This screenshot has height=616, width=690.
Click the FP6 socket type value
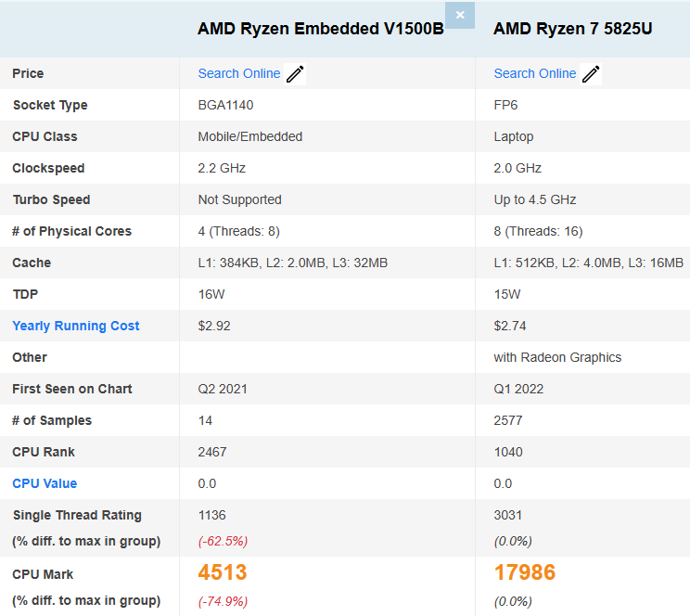[505, 105]
